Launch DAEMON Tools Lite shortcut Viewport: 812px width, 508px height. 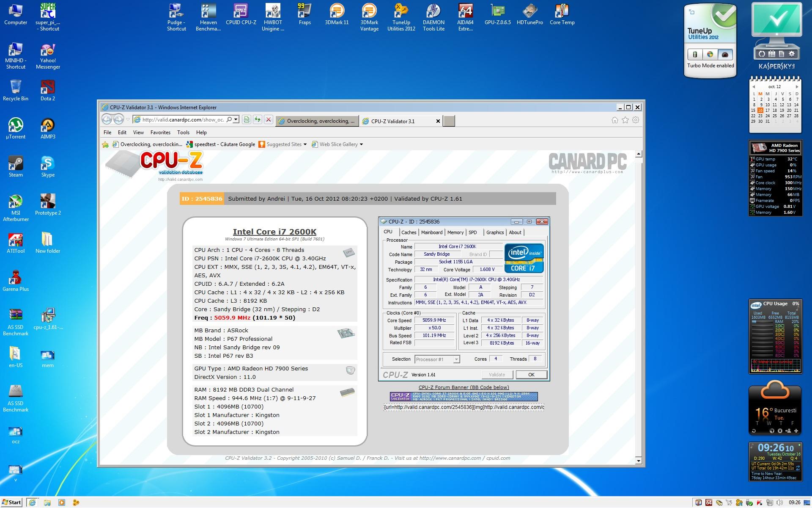[x=433, y=17]
